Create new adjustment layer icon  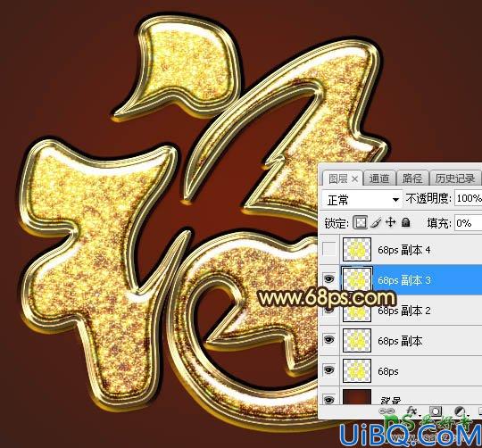(460, 411)
